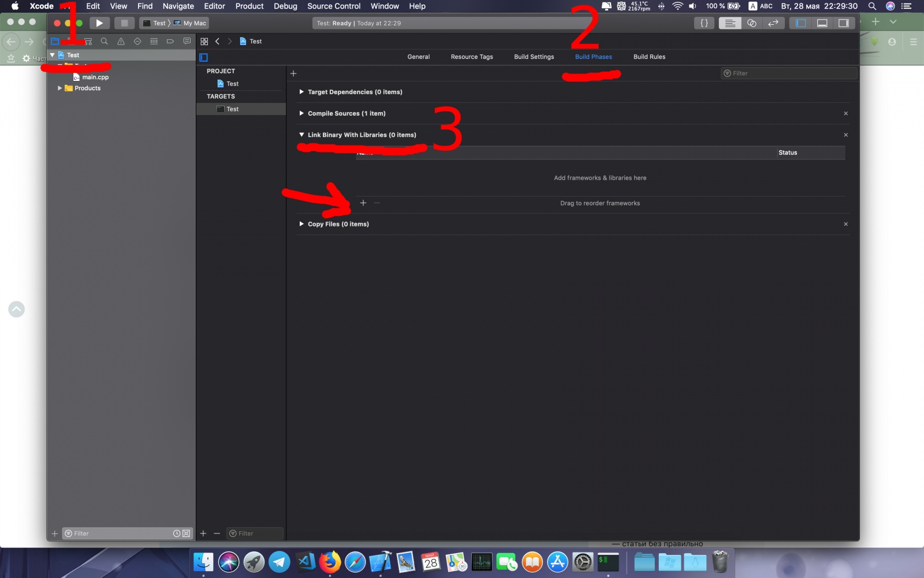This screenshot has height=578, width=924.
Task: Remove the Link Binary With Libraries phase
Action: [846, 135]
